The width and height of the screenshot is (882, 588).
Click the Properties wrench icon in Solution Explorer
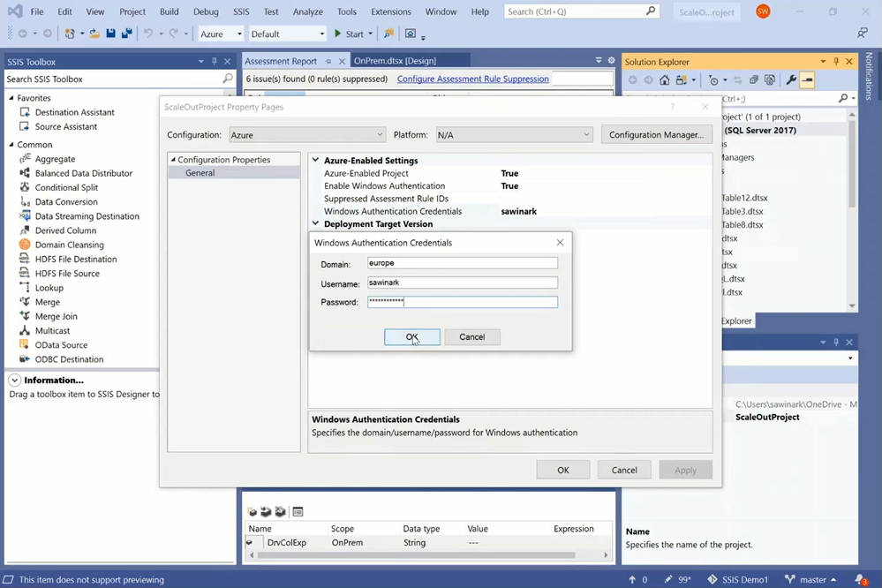[791, 79]
